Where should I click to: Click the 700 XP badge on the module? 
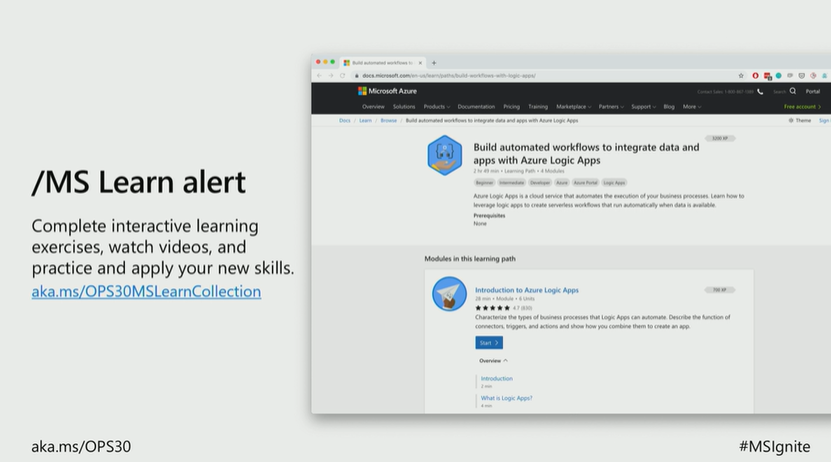point(719,290)
